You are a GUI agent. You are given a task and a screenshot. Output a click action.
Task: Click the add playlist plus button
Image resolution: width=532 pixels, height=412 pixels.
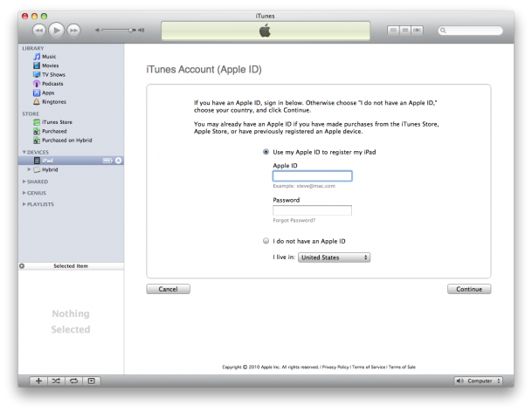[x=38, y=381]
